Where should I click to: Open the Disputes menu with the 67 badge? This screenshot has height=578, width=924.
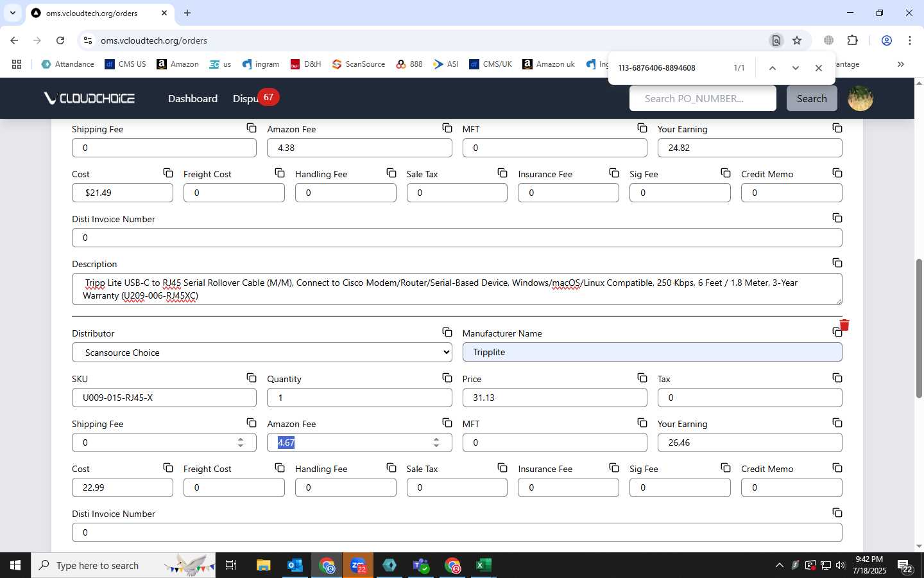[255, 98]
